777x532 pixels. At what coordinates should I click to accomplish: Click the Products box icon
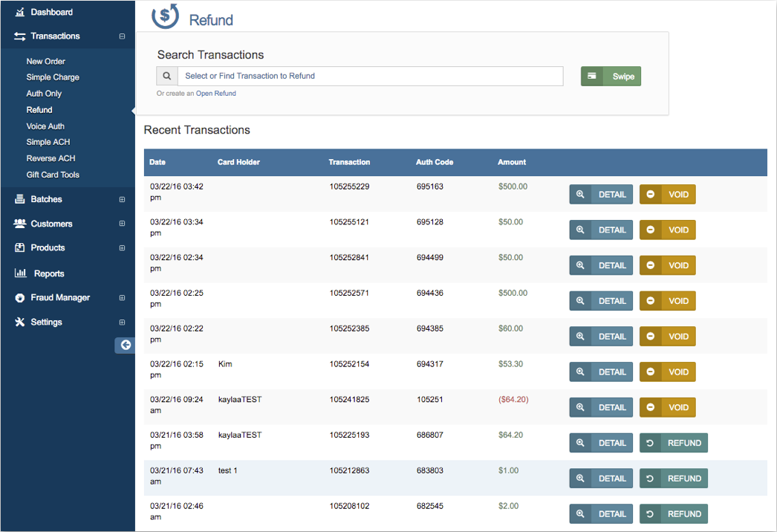(x=20, y=248)
